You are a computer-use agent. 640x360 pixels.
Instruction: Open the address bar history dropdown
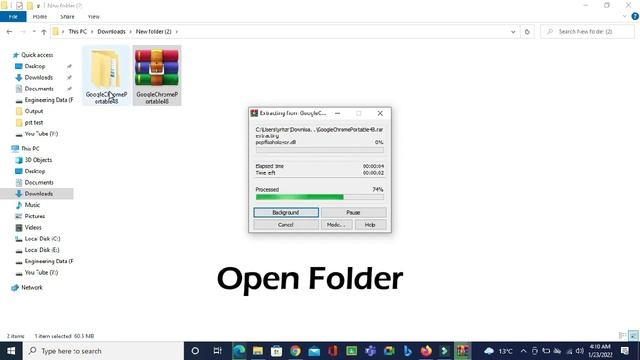(513, 31)
